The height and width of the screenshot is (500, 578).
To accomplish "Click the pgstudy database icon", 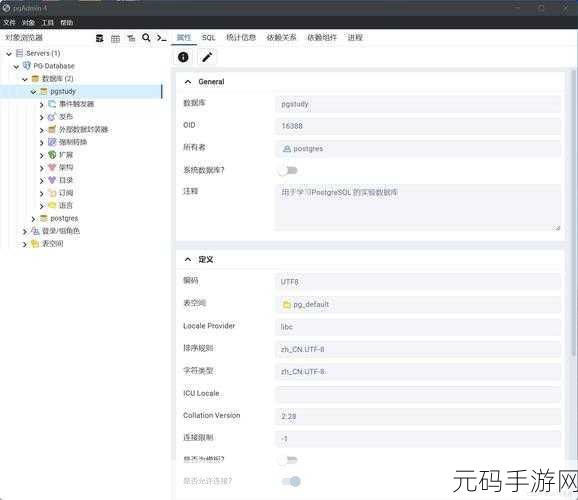I will coord(43,91).
